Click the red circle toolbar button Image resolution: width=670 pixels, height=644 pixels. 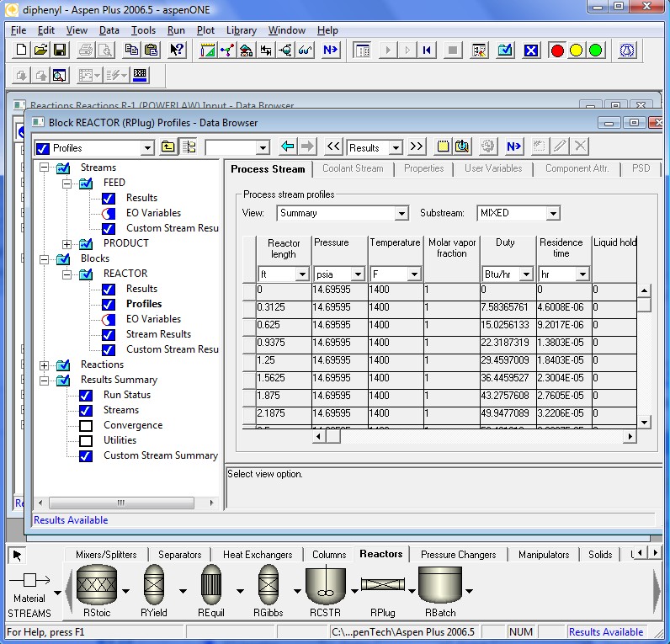(x=557, y=51)
